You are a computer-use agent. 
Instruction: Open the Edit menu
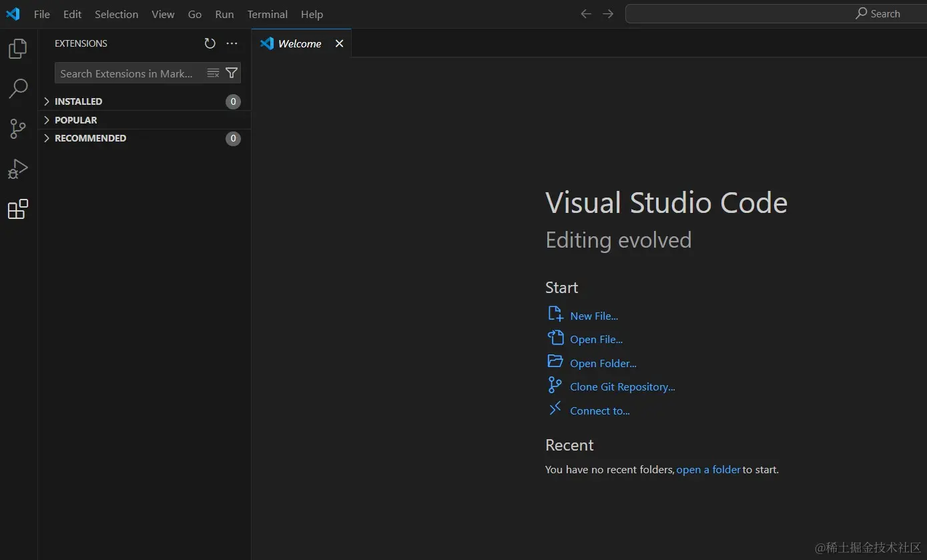point(72,14)
